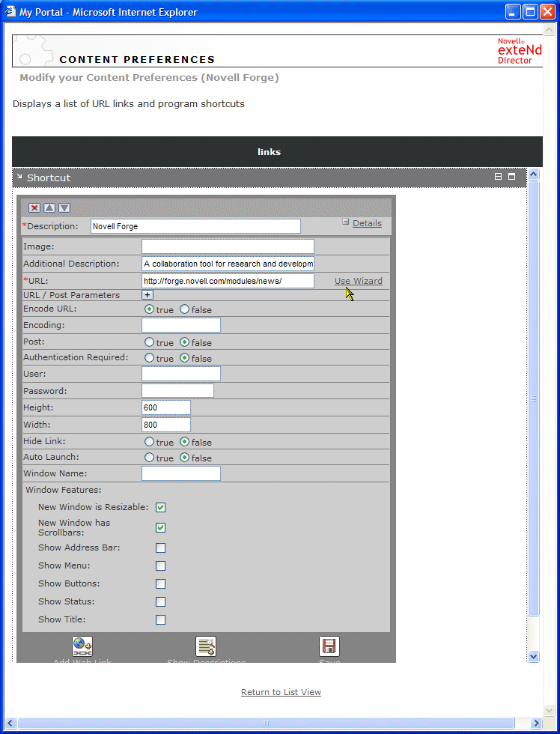Expand URL / Post Parameters with the plus button

147,294
